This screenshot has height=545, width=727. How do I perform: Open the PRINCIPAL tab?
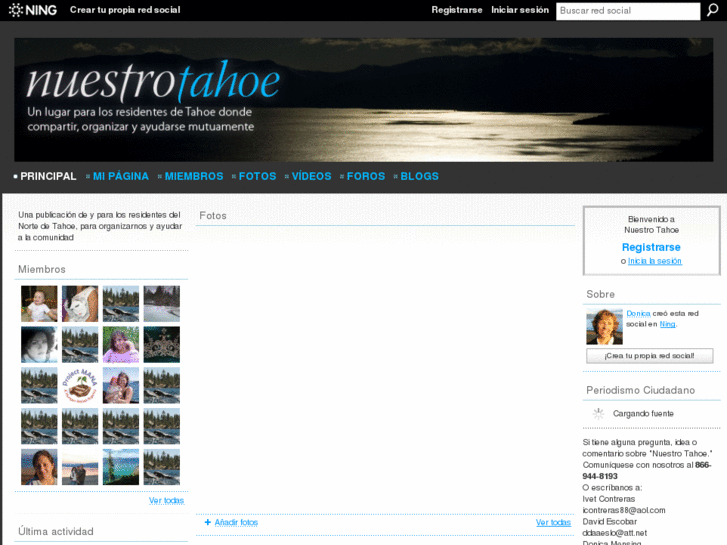click(x=48, y=176)
